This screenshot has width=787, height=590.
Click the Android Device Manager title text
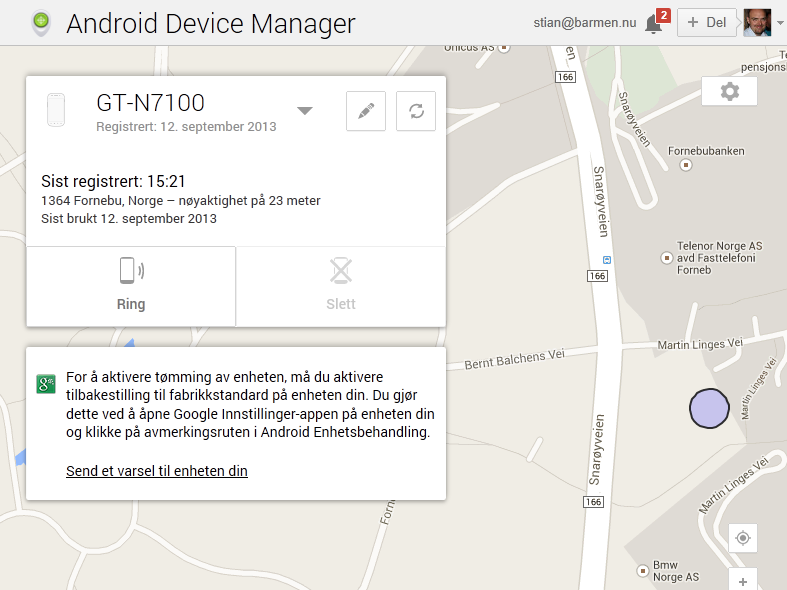click(211, 24)
